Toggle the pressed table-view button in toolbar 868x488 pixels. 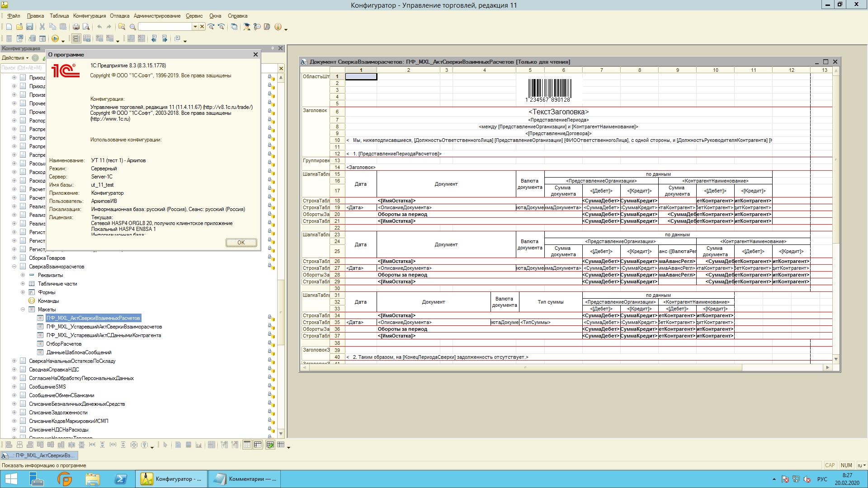[x=76, y=38]
